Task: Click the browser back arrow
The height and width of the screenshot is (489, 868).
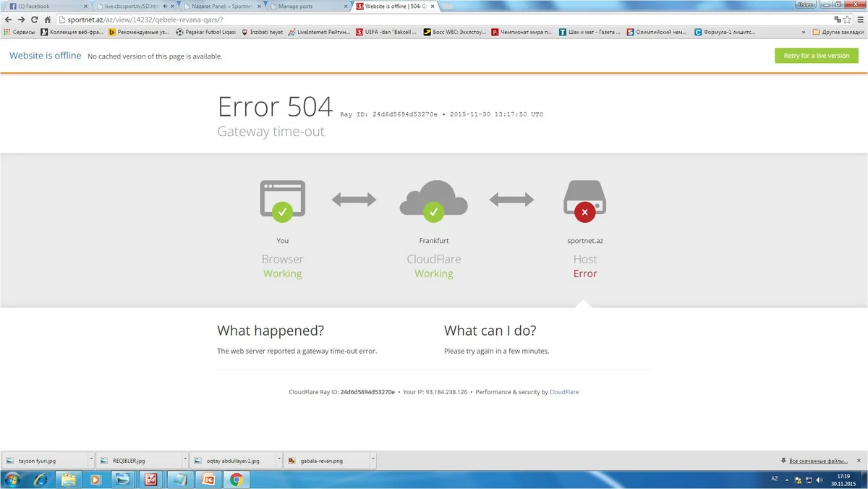Action: coord(9,20)
